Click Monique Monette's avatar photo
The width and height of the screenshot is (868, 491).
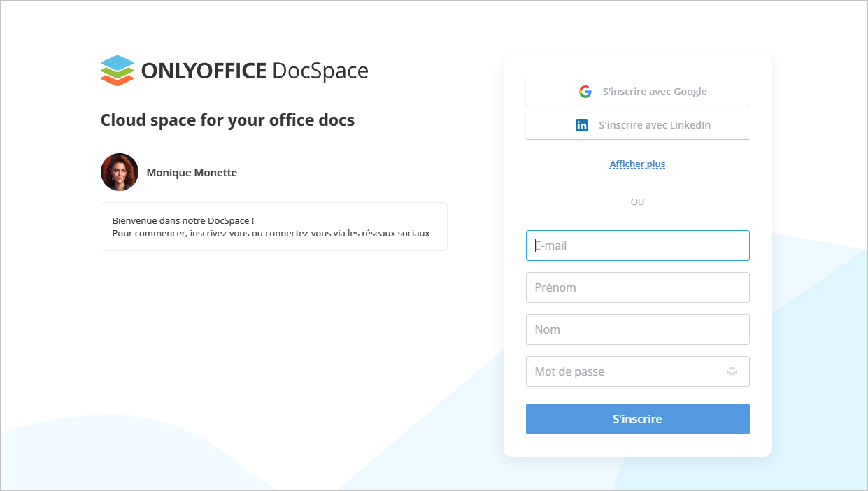[x=120, y=172]
